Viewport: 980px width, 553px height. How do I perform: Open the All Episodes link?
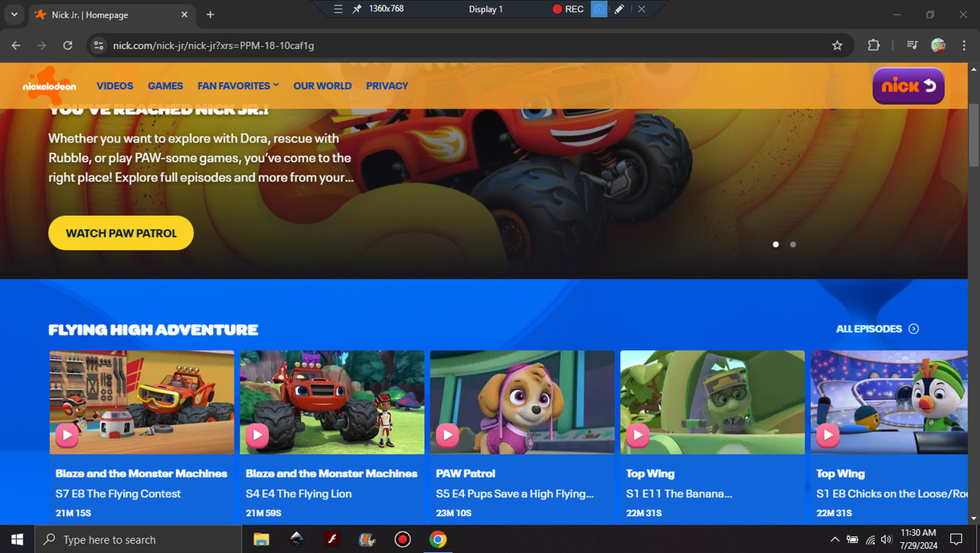tap(877, 329)
